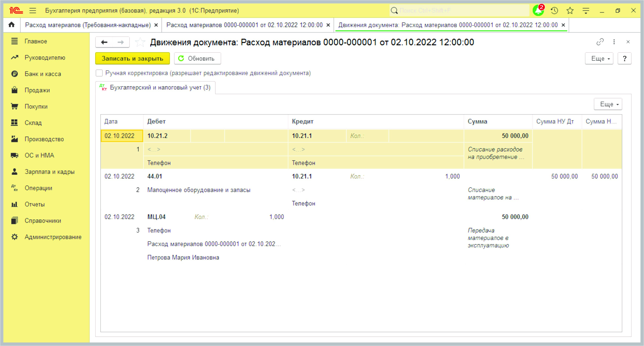Copy link to this document icon
Viewport: 644px width, 346px height.
(x=600, y=42)
